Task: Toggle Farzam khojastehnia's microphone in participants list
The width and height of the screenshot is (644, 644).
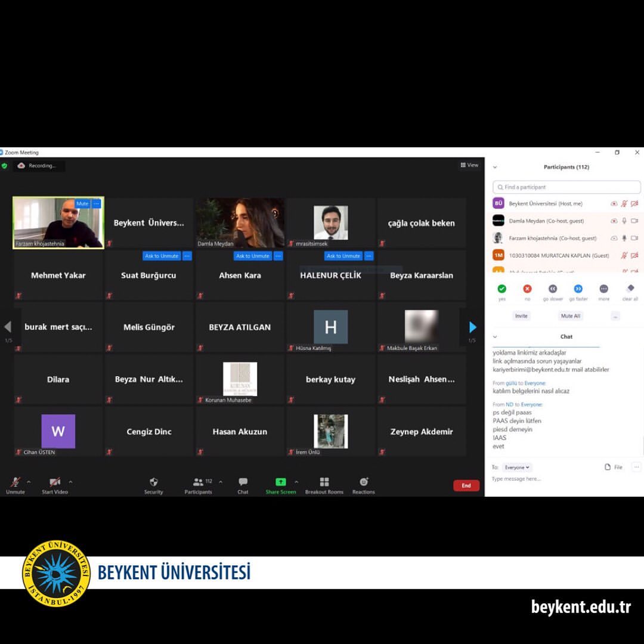Action: 624,238
